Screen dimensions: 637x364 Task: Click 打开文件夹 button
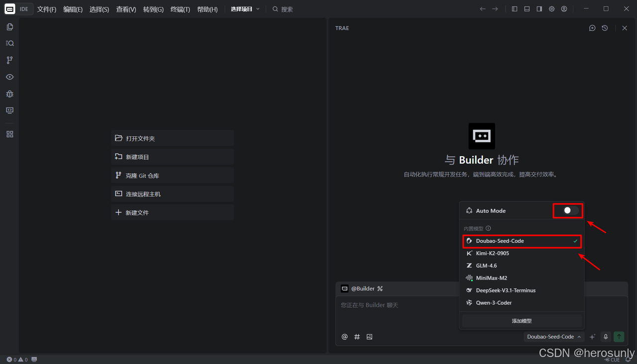172,138
